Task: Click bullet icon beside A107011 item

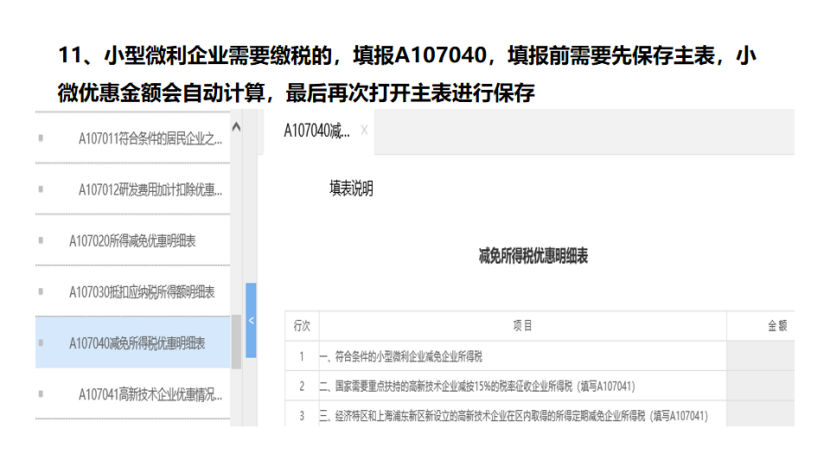Action: pyautogui.click(x=41, y=138)
